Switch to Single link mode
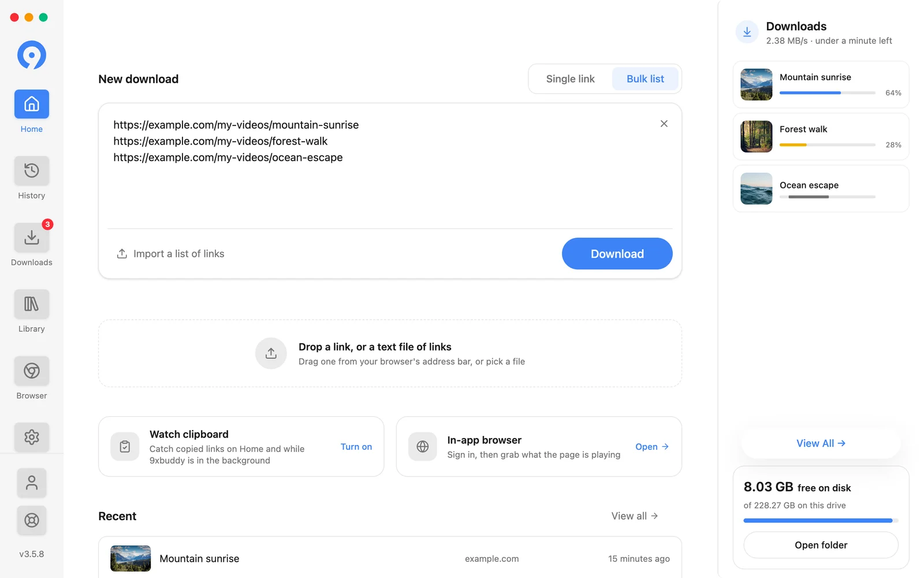 [571, 79]
